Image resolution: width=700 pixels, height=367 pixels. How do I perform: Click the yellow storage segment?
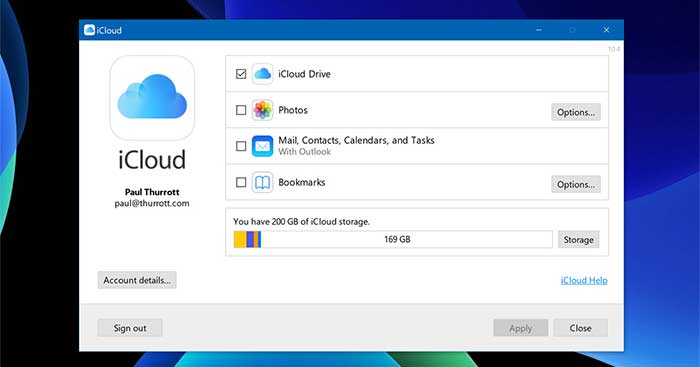pos(240,239)
